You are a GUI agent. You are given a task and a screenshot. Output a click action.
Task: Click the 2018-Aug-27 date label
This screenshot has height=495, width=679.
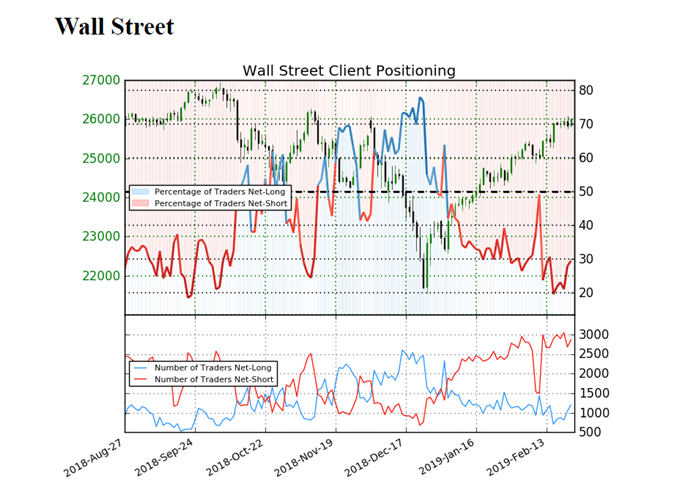click(93, 457)
